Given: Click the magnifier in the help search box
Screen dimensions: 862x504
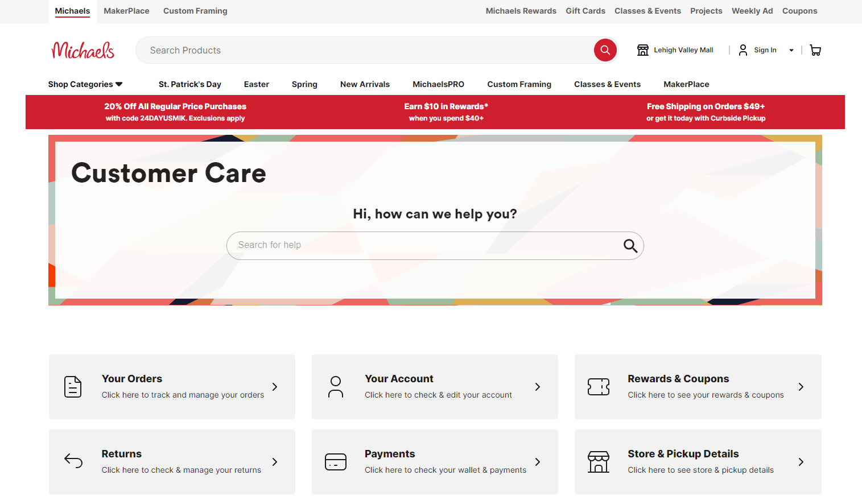Looking at the screenshot, I should click(630, 246).
